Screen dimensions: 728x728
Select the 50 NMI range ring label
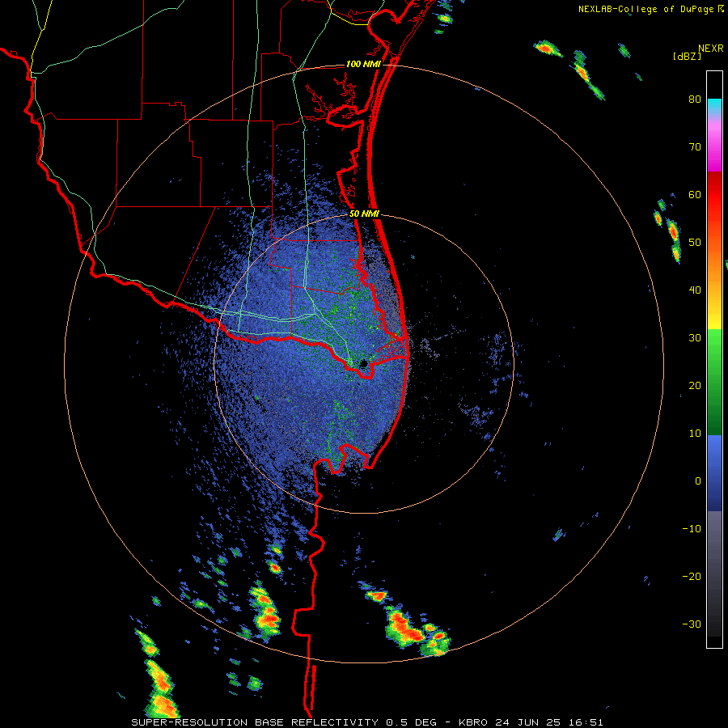point(364,214)
